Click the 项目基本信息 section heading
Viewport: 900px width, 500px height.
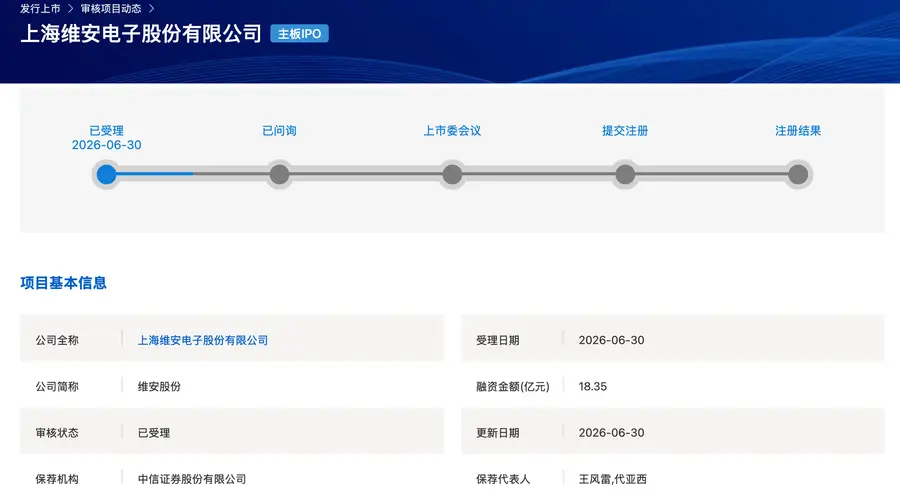[x=63, y=283]
